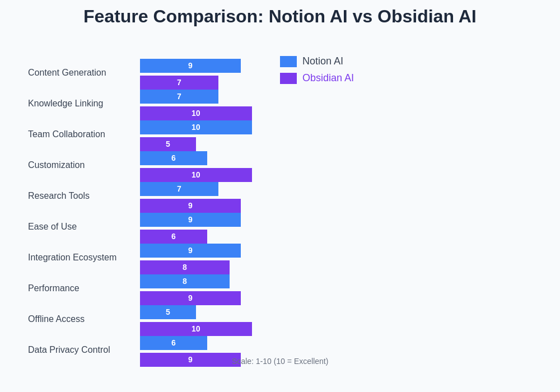Click Obsidian AI's purple Offline Access bar
560x392 pixels.
196,329
